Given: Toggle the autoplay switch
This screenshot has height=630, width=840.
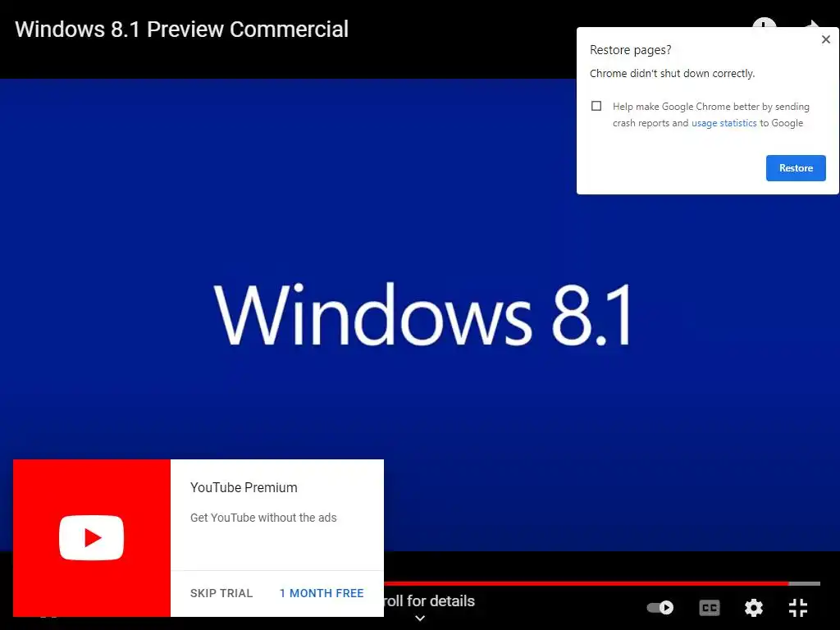Looking at the screenshot, I should point(660,608).
